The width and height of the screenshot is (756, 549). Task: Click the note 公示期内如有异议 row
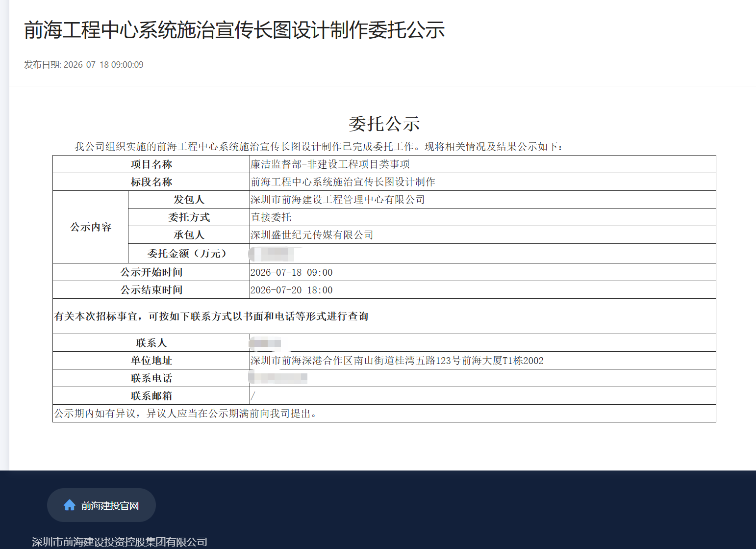coord(384,414)
